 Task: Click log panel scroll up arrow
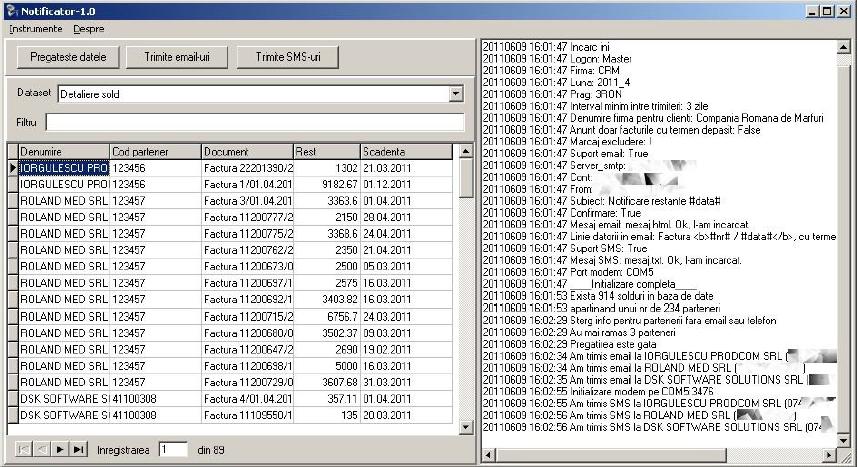point(843,48)
